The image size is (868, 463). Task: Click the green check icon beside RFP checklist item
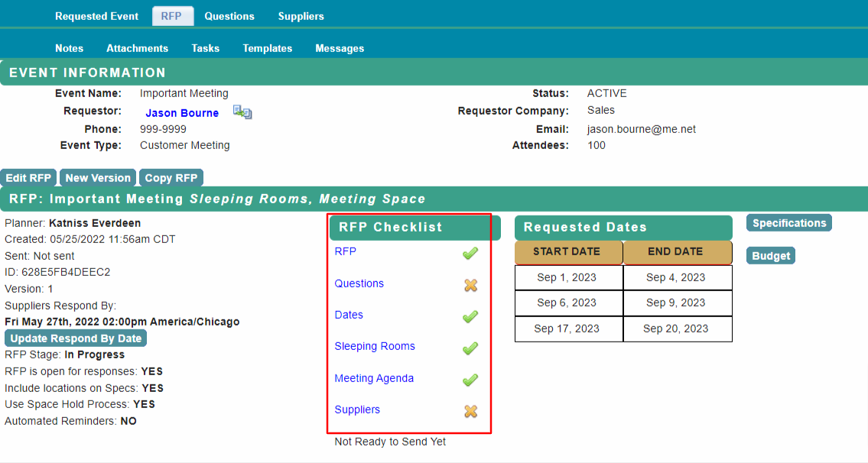[x=470, y=253]
